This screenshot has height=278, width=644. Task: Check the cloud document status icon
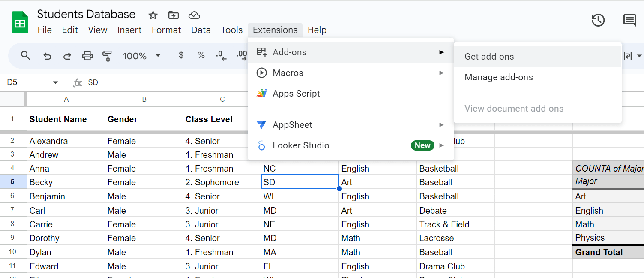[194, 15]
